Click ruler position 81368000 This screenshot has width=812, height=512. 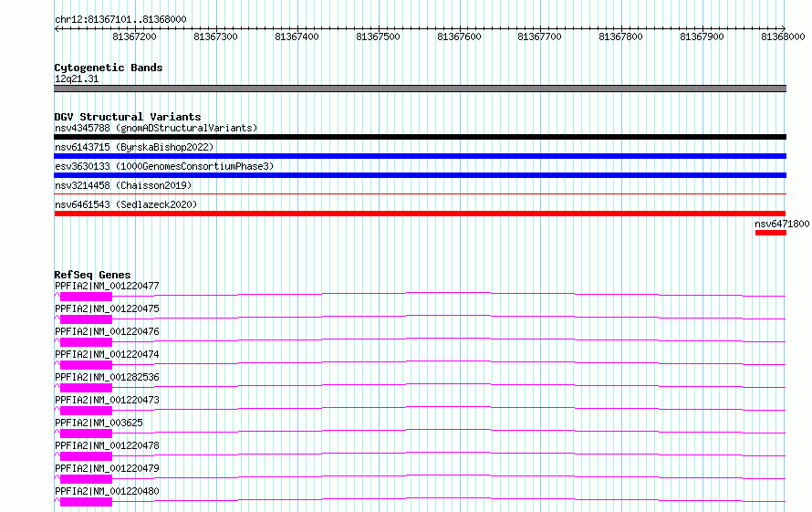click(x=783, y=37)
